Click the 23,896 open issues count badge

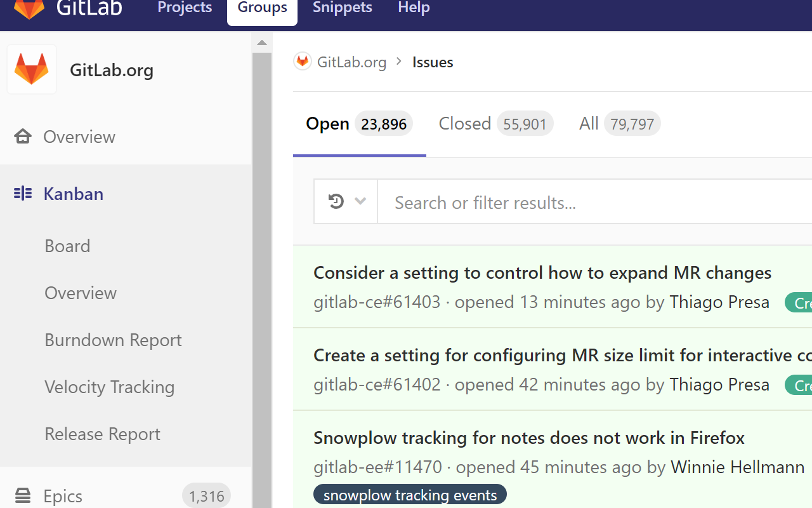pyautogui.click(x=384, y=124)
